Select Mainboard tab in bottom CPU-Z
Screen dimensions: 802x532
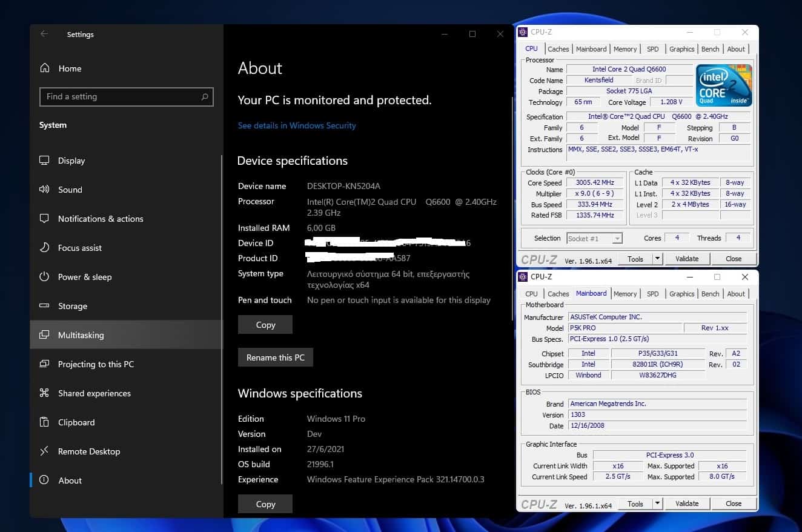pos(591,293)
